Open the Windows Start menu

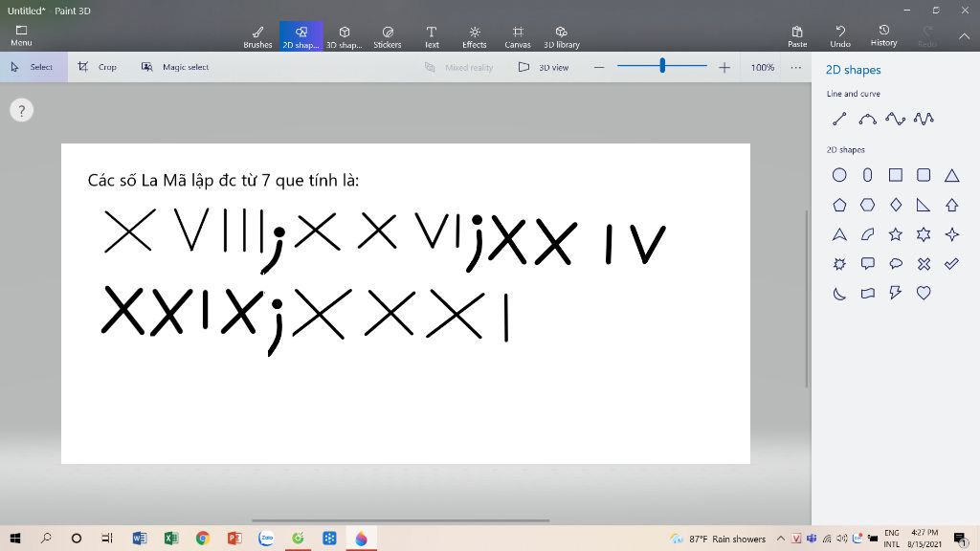tap(15, 538)
